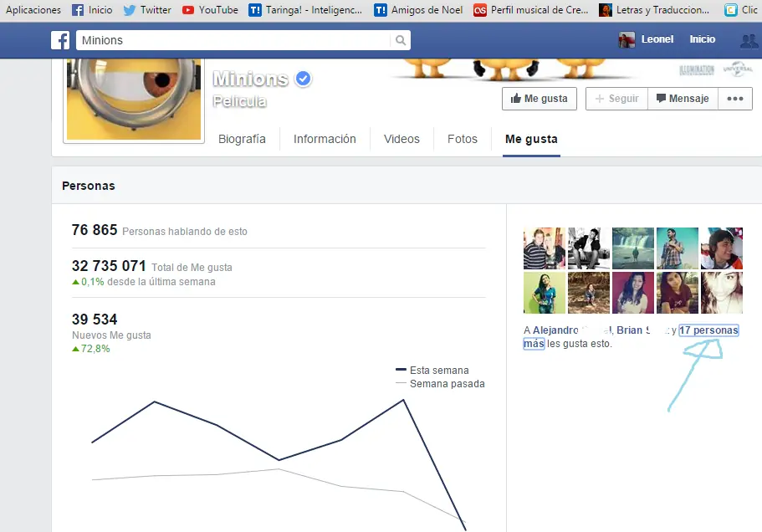Image resolution: width=762 pixels, height=532 pixels.
Task: Open friend photo with couple in striped shirt
Action: (x=545, y=248)
